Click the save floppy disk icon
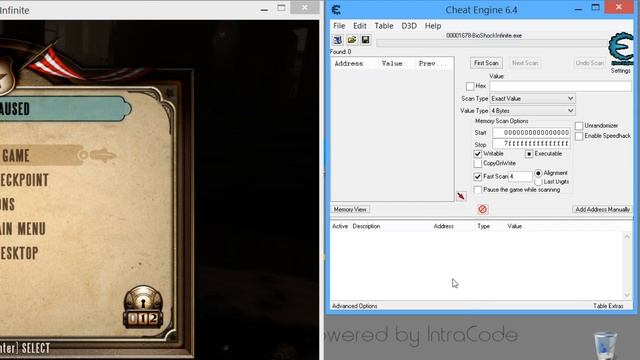 (365, 40)
